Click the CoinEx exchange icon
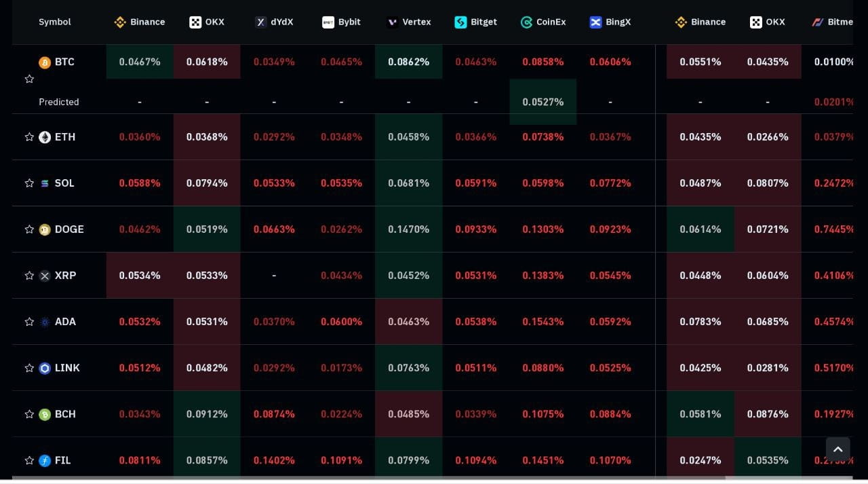868x484 pixels. 526,21
